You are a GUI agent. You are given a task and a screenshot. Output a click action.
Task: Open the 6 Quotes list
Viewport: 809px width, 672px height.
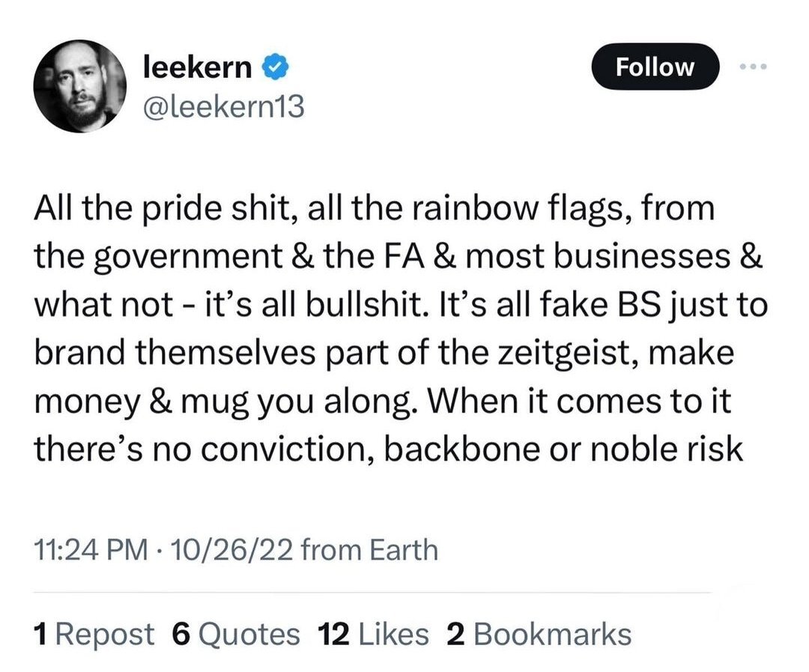(235, 634)
